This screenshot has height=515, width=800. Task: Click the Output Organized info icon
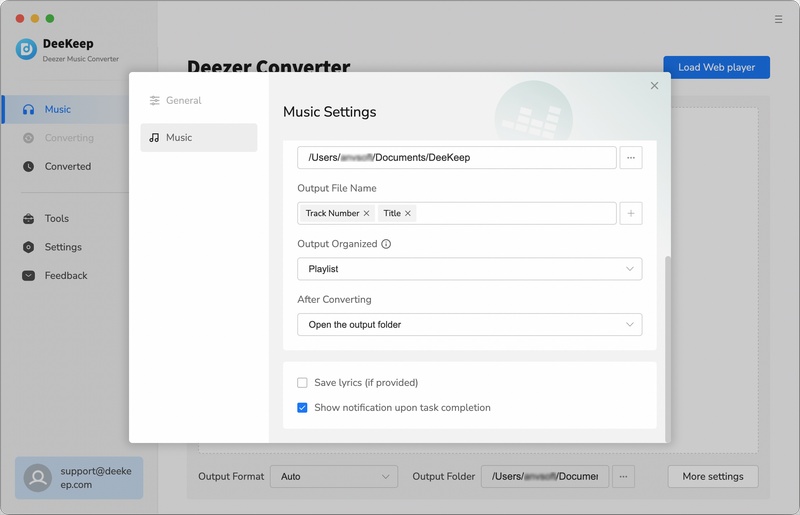[386, 244]
